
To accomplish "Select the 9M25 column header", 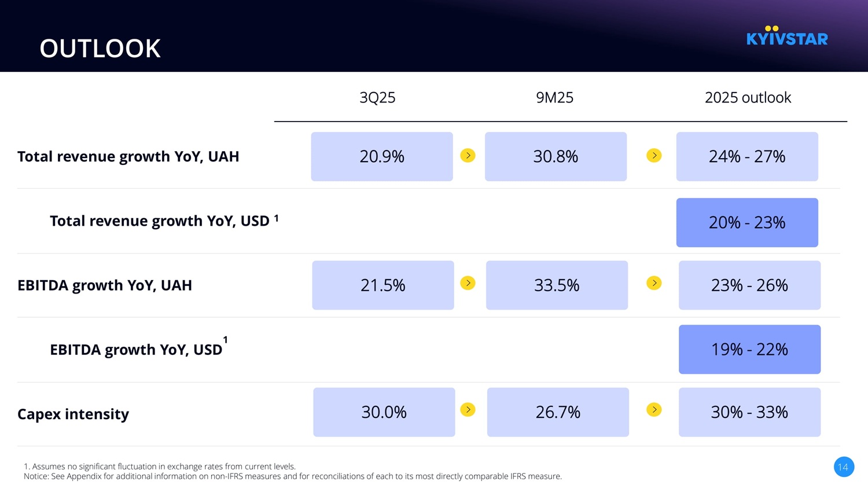I will [x=554, y=97].
